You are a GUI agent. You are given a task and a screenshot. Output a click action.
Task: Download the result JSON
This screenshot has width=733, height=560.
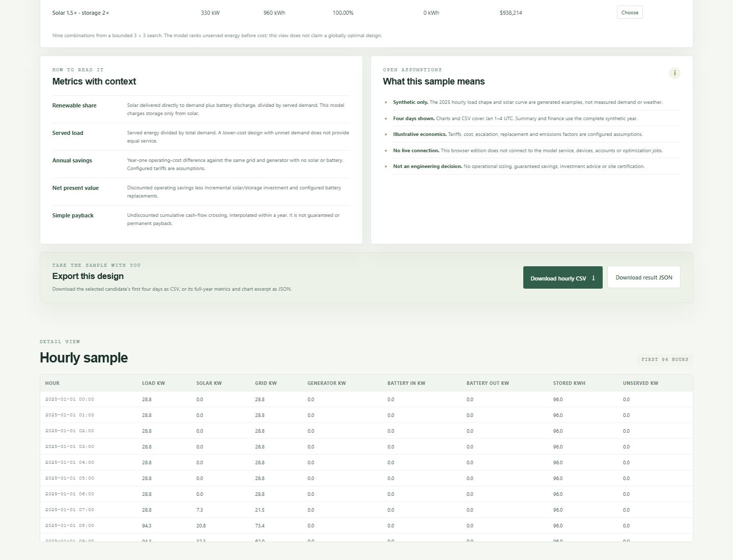[x=644, y=277]
